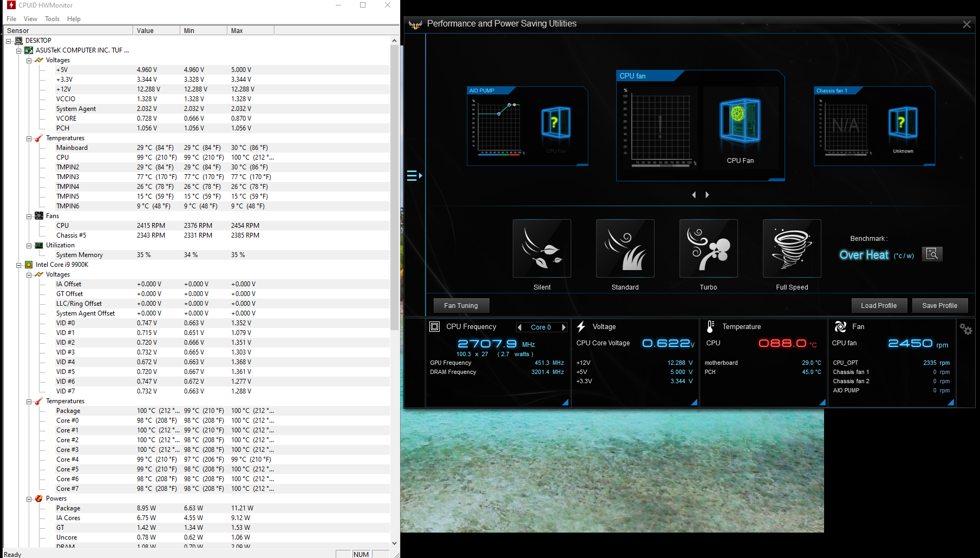Viewport: 980px width, 558px height.
Task: Open the File menu
Action: click(11, 19)
